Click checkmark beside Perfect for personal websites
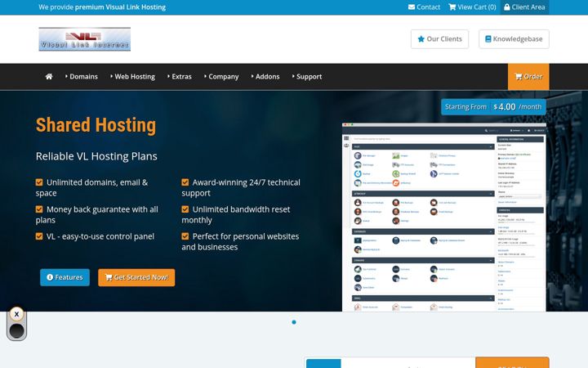Viewport: 588px width, 368px height. point(185,236)
